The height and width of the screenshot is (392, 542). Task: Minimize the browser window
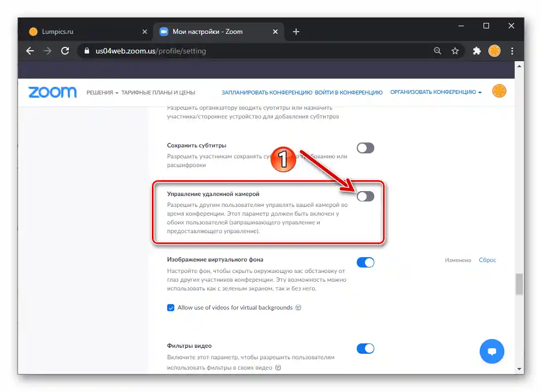(461, 26)
